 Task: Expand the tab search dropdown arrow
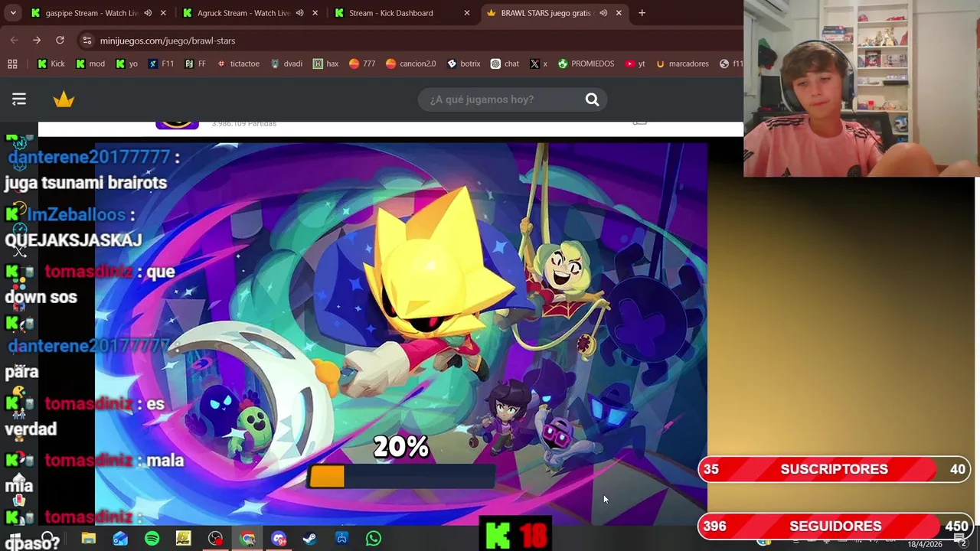(x=13, y=13)
